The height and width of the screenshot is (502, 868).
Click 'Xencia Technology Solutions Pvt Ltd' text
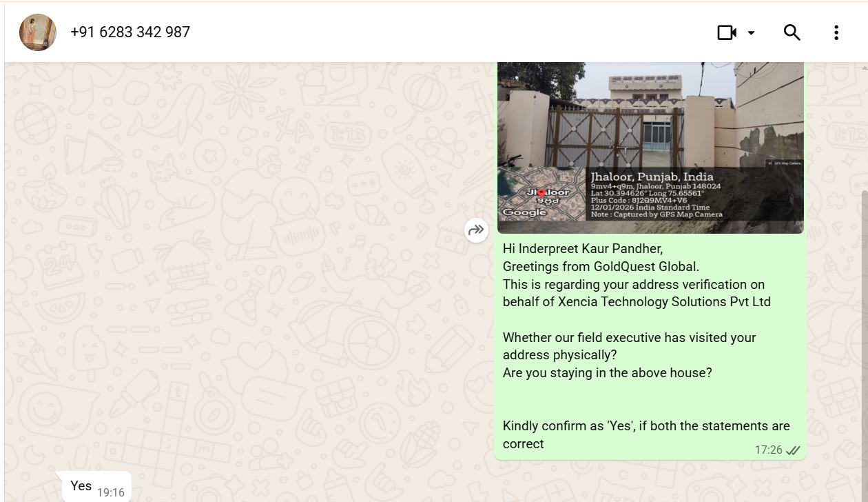click(x=664, y=301)
